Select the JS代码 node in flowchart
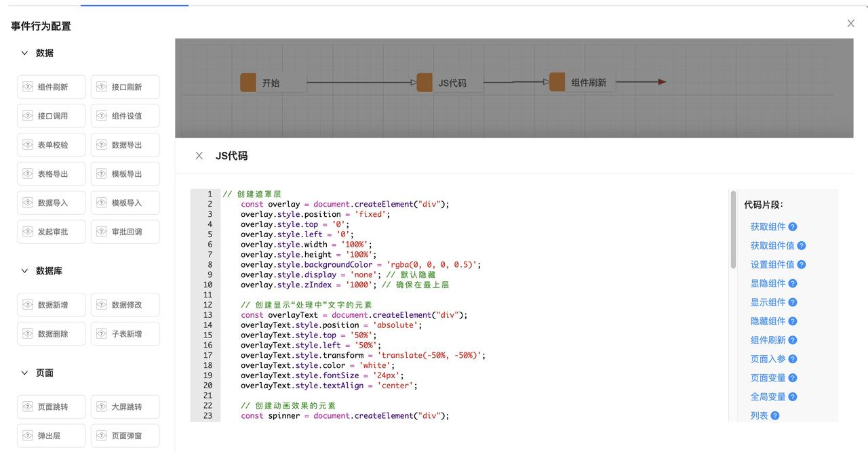 [452, 83]
